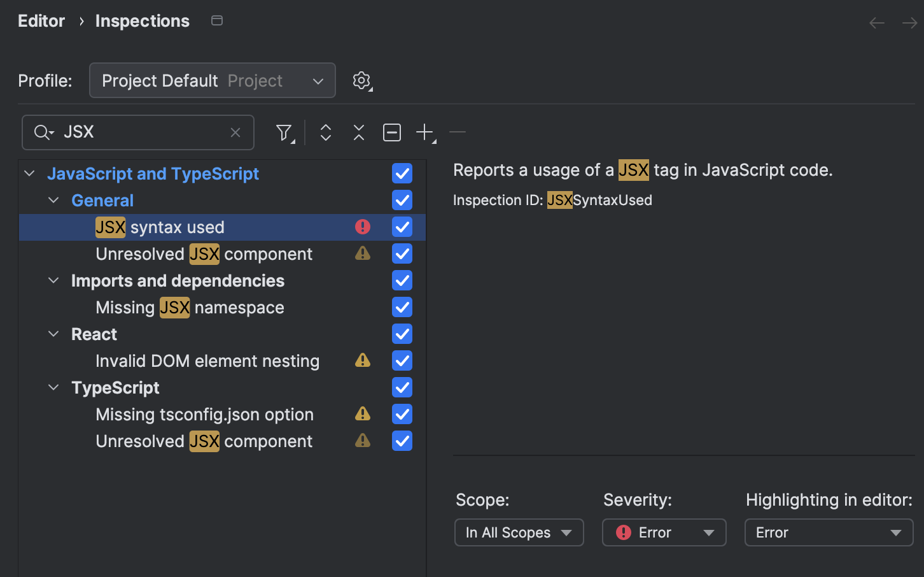Open the Severity dropdown set to Error

coord(664,532)
